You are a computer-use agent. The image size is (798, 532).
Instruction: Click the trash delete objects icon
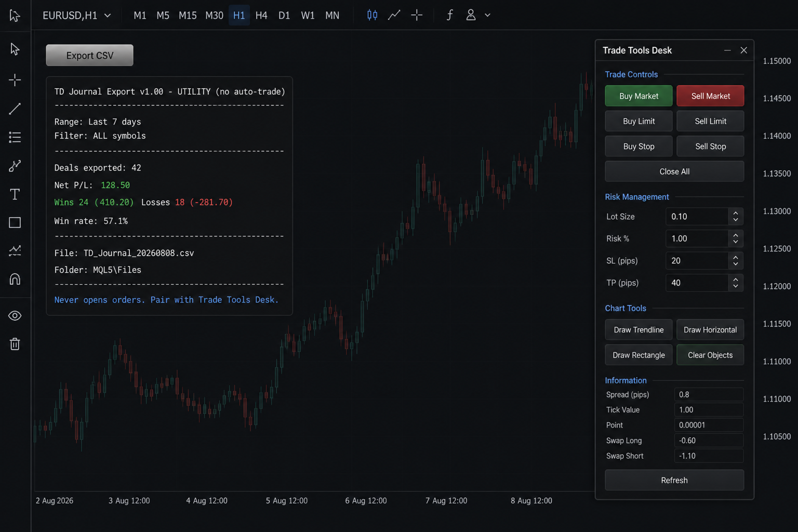click(x=15, y=344)
